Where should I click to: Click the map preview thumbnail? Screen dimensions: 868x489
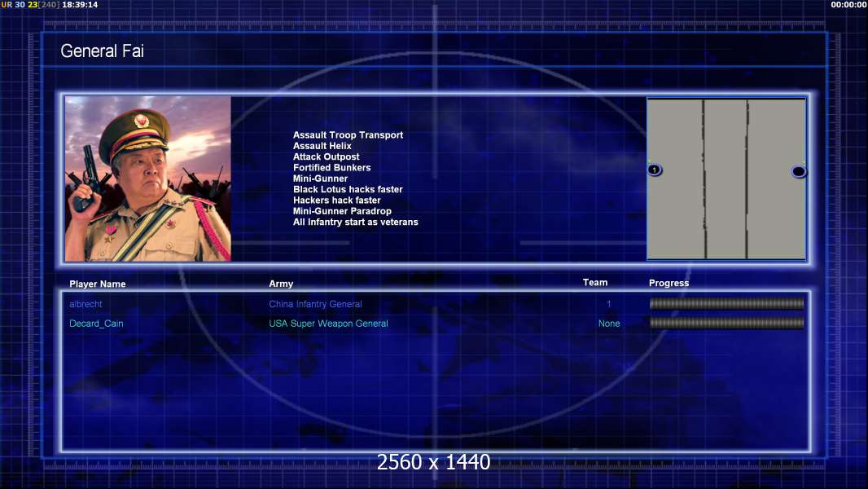[726, 178]
